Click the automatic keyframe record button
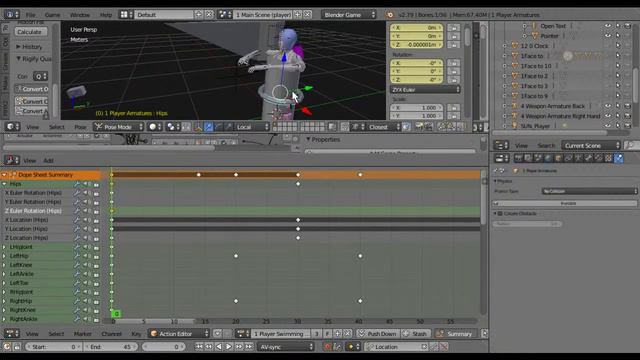 [327, 347]
